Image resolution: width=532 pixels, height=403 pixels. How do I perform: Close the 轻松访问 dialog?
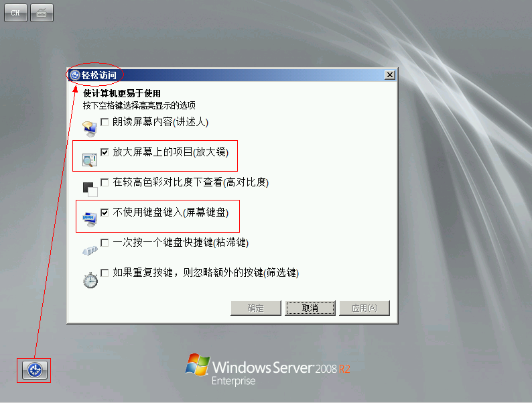(x=390, y=75)
